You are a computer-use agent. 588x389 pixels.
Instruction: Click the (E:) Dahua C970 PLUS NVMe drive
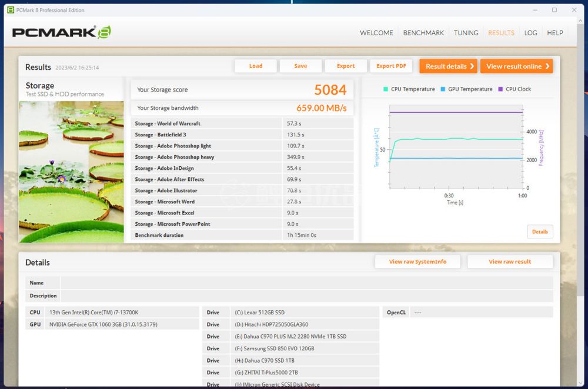coord(290,336)
